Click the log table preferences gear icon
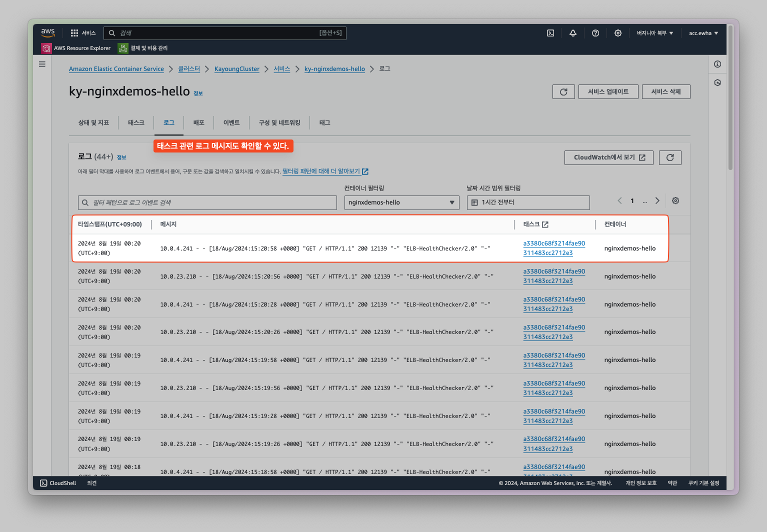 point(675,200)
